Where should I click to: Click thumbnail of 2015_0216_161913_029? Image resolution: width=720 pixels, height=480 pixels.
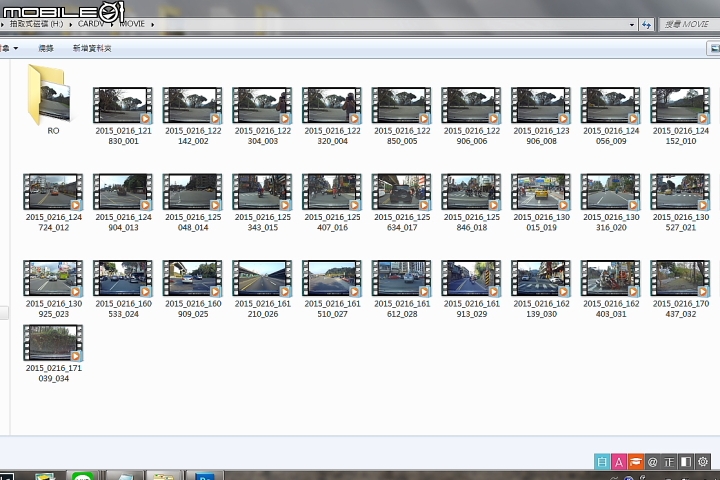[x=471, y=278]
